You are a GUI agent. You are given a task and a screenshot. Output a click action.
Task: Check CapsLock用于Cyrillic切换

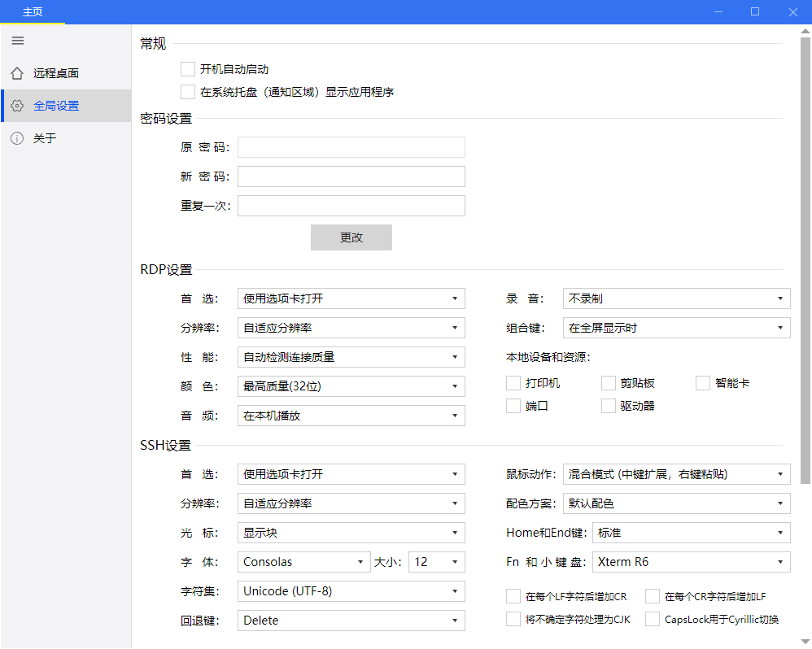653,619
